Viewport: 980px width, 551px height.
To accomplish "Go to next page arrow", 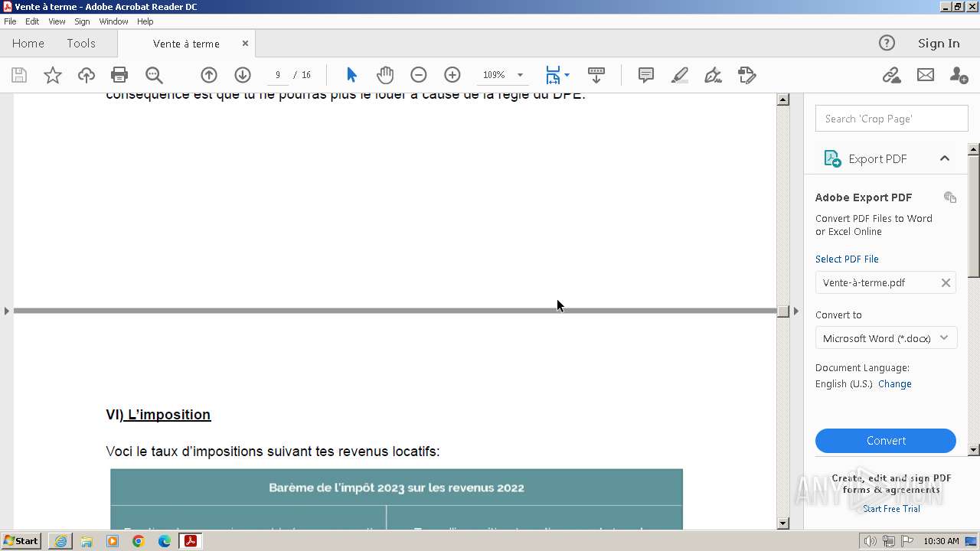I will (x=243, y=75).
